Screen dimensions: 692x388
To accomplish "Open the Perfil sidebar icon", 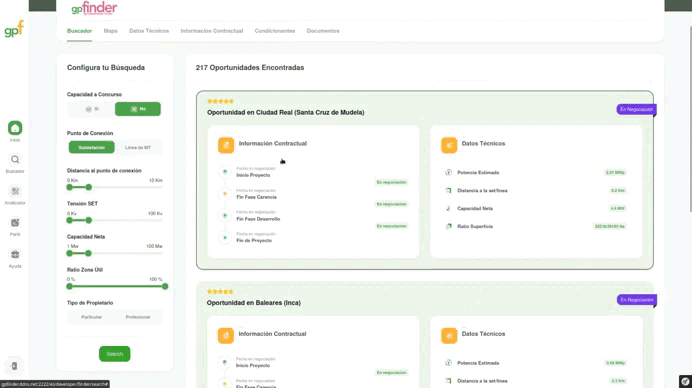I will [15, 222].
